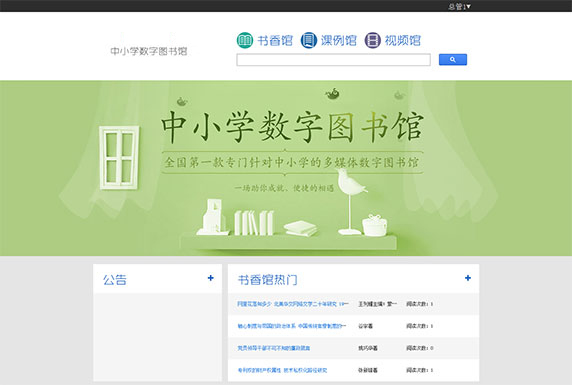Image resolution: width=572 pixels, height=385 pixels.
Task: Click the 公告 panel heading
Action: [115, 280]
